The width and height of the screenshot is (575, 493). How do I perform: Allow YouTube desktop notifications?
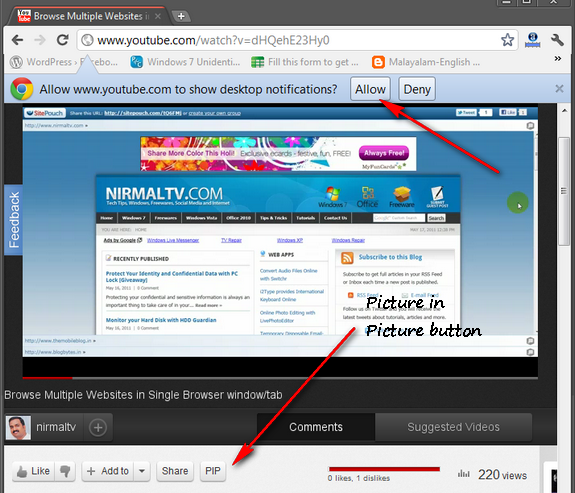[370, 89]
